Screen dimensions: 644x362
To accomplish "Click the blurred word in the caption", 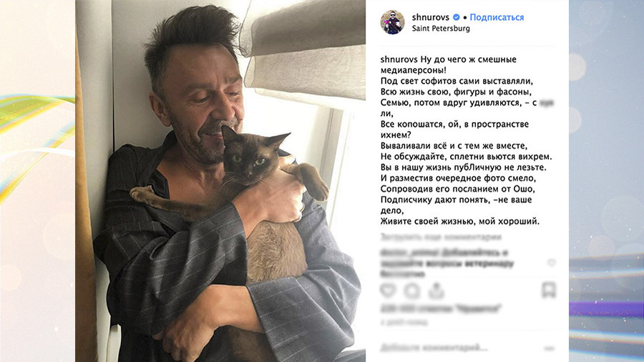I will click(x=546, y=102).
